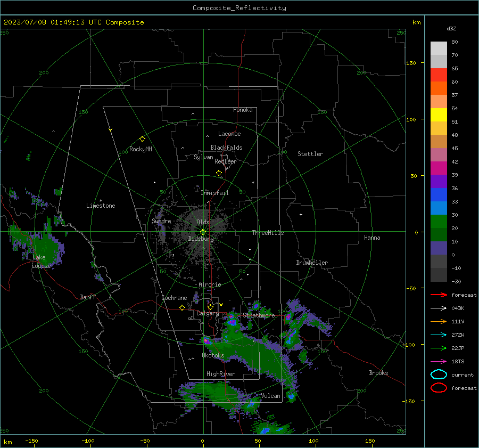Click the Olds city label

coord(203,222)
